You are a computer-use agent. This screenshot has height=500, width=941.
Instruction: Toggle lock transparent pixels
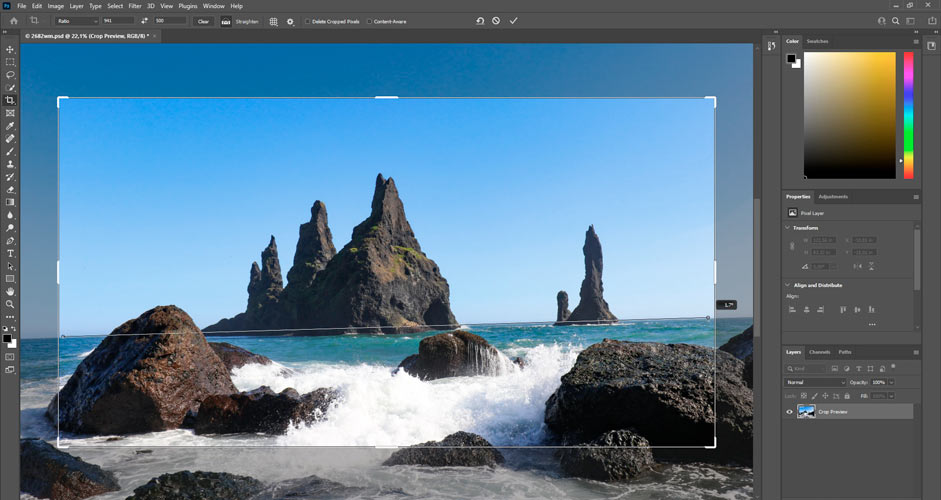click(x=804, y=396)
